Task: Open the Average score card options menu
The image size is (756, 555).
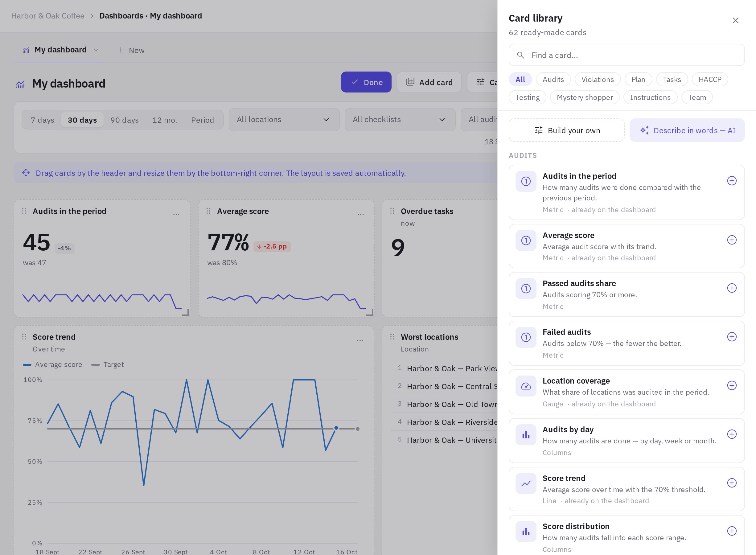Action: click(x=361, y=214)
